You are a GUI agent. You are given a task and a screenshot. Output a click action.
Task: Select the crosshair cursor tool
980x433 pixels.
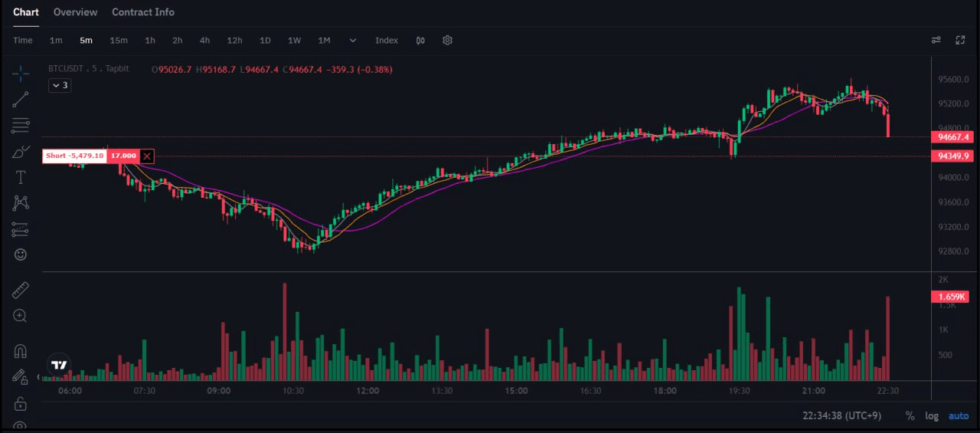click(21, 74)
